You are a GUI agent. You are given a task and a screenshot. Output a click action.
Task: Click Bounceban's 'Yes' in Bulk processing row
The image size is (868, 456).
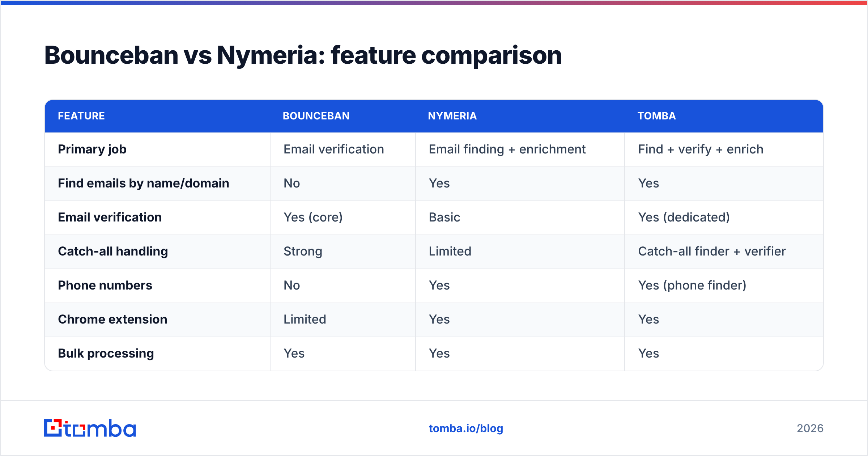[x=294, y=353]
